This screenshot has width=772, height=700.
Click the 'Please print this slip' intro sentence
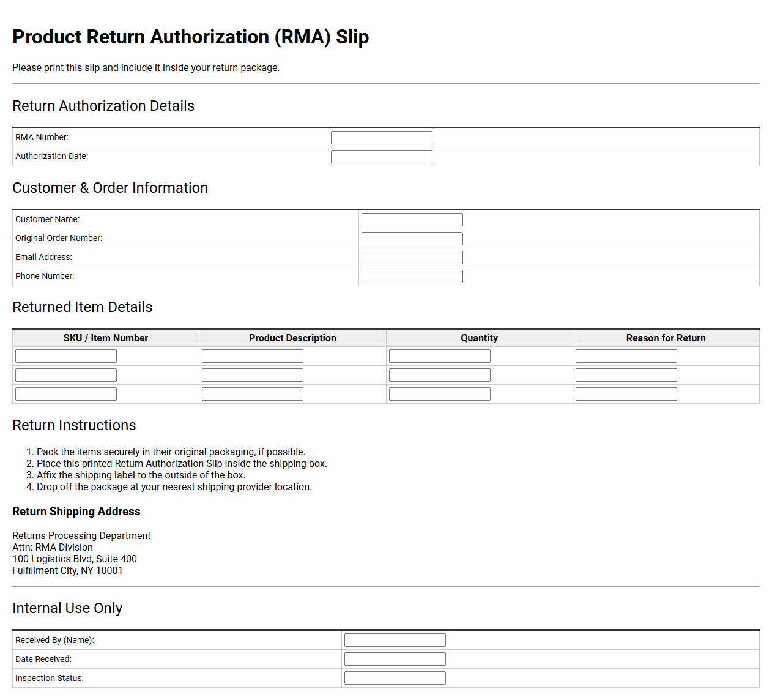[146, 68]
